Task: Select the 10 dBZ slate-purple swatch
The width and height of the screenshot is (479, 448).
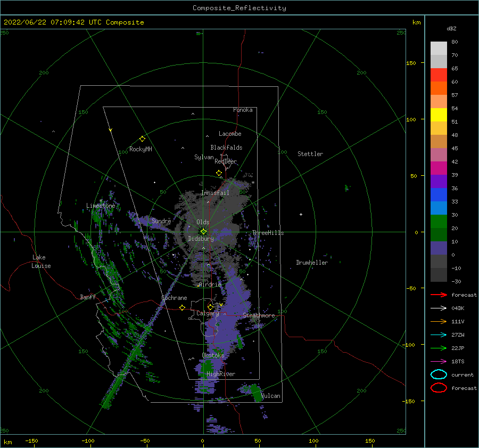Action: point(439,248)
